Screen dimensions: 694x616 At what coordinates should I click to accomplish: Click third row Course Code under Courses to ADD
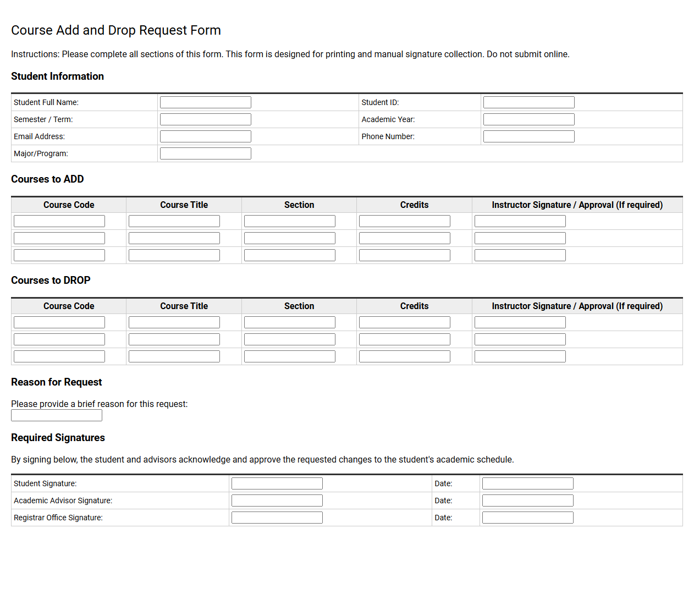pos(59,255)
